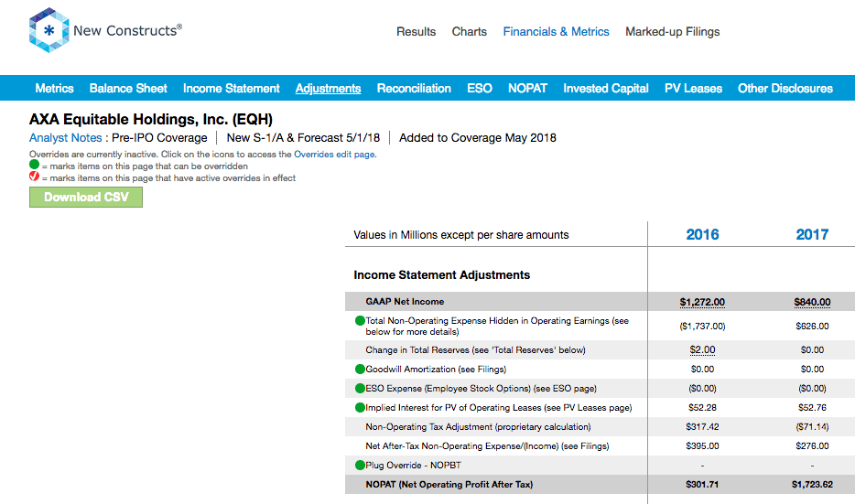Click the 2016 column header

702,234
